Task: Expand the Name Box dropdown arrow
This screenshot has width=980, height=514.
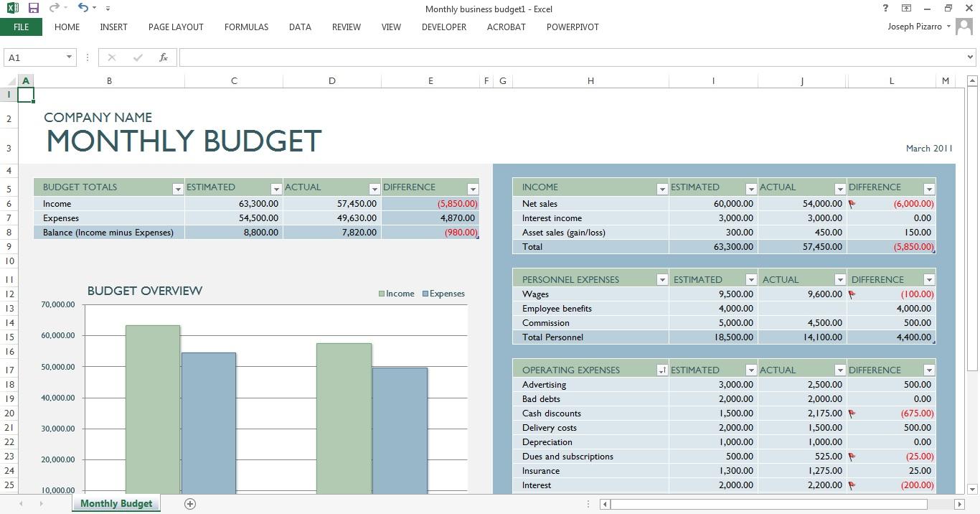Action: click(x=70, y=57)
